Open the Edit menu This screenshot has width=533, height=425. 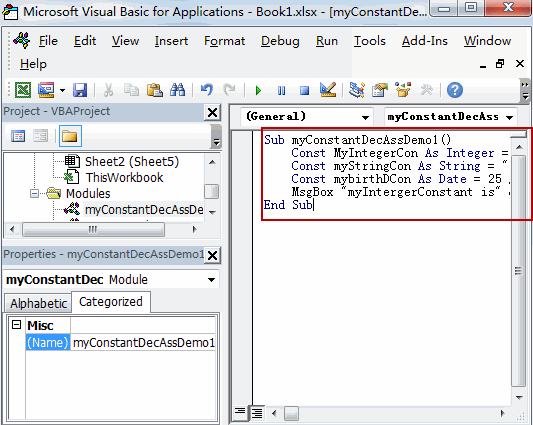(85, 41)
